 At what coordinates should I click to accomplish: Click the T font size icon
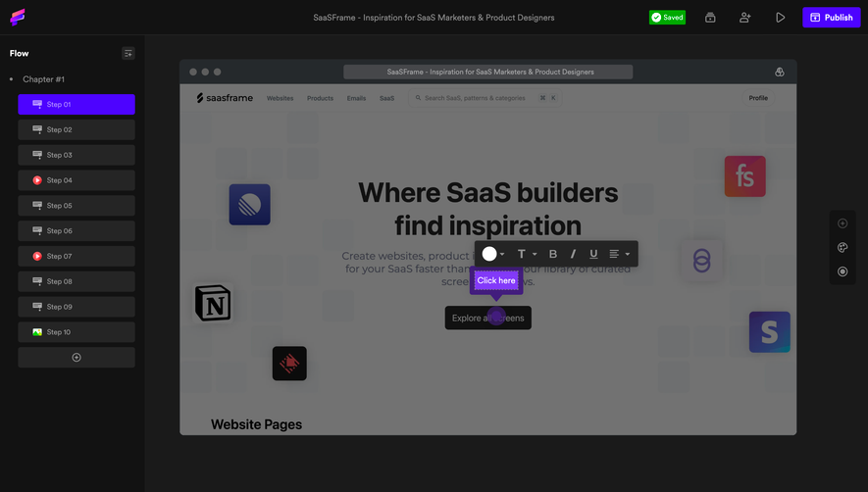click(521, 254)
